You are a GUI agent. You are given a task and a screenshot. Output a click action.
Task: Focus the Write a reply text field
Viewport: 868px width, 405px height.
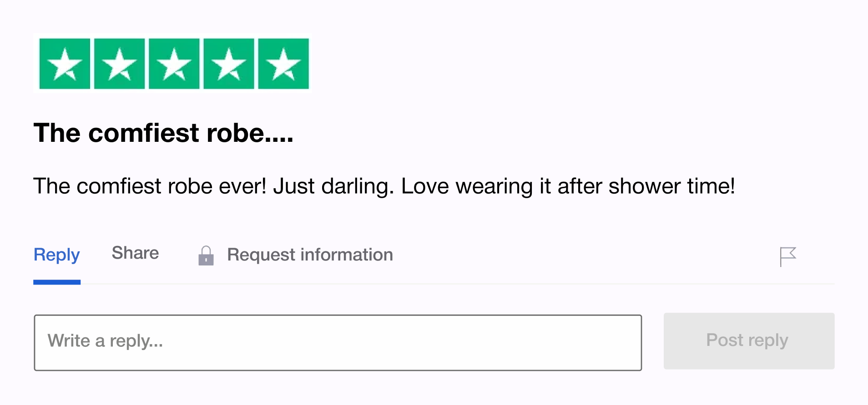[x=338, y=343]
